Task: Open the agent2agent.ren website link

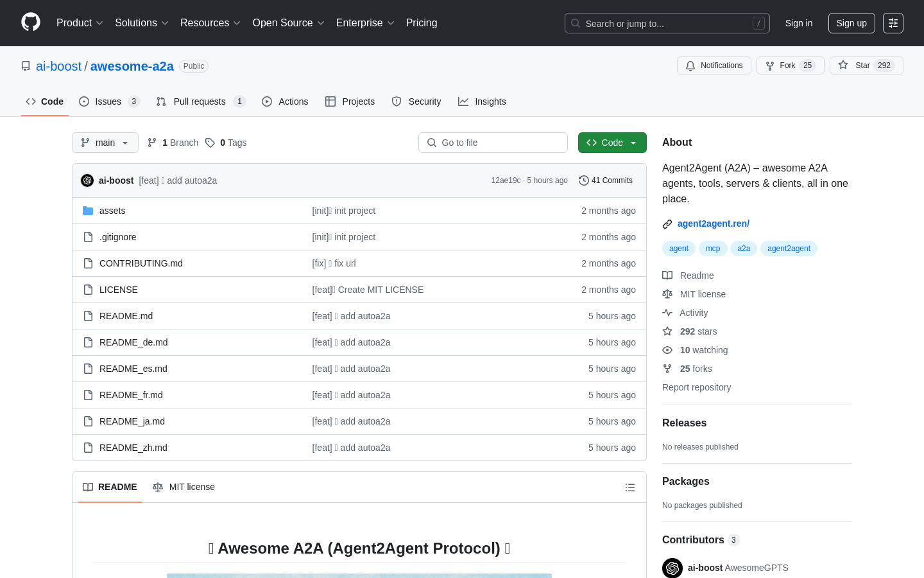Action: pyautogui.click(x=714, y=223)
